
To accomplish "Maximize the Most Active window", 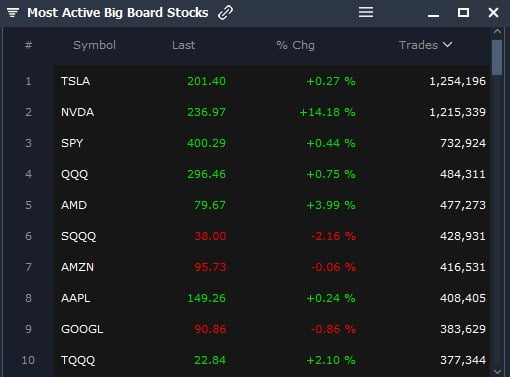I will 463,13.
